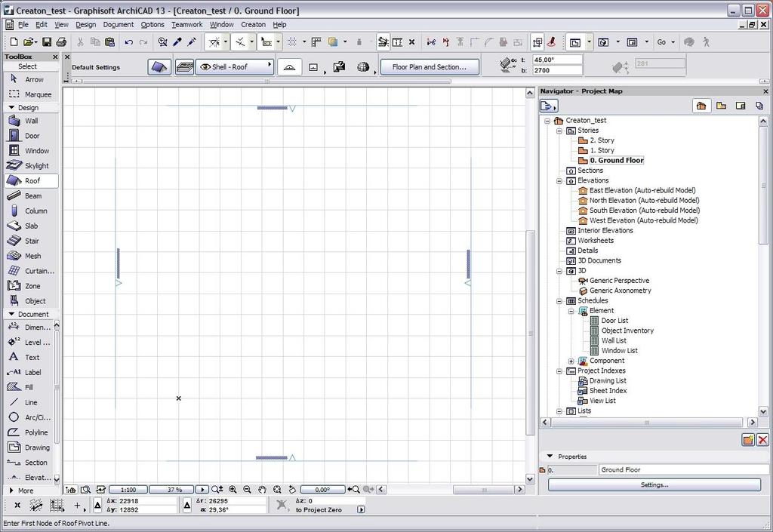Image resolution: width=773 pixels, height=532 pixels.
Task: Click the Zoom Out magnifier icon
Action: pos(247,490)
